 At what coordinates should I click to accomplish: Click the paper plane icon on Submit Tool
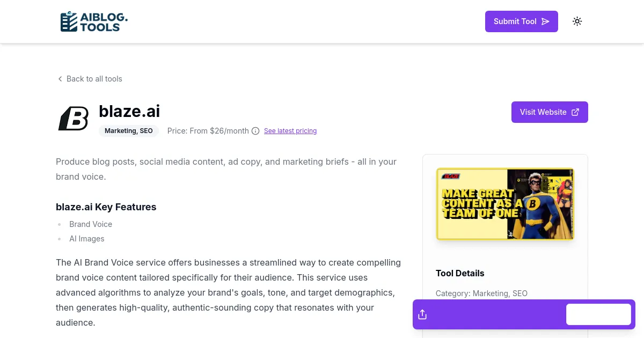(545, 21)
